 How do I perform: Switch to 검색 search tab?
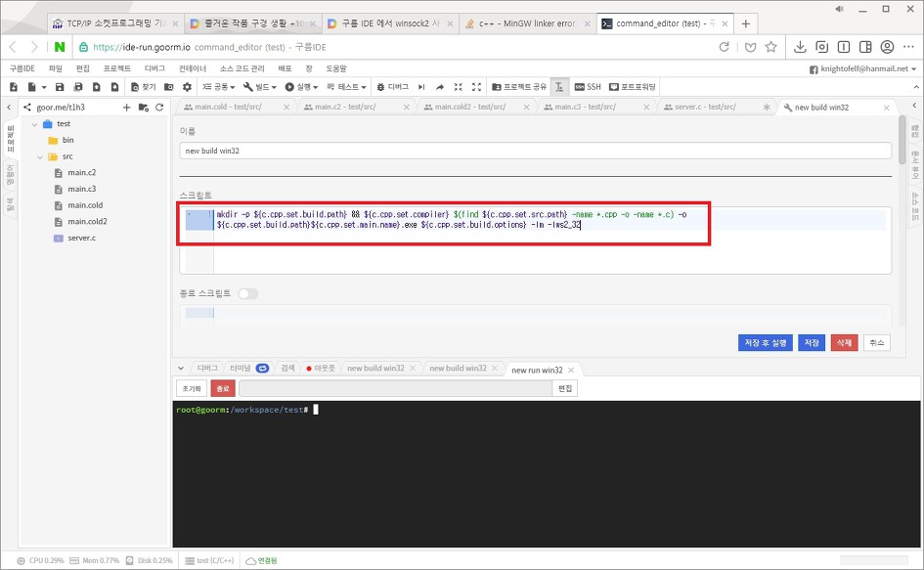click(x=287, y=369)
